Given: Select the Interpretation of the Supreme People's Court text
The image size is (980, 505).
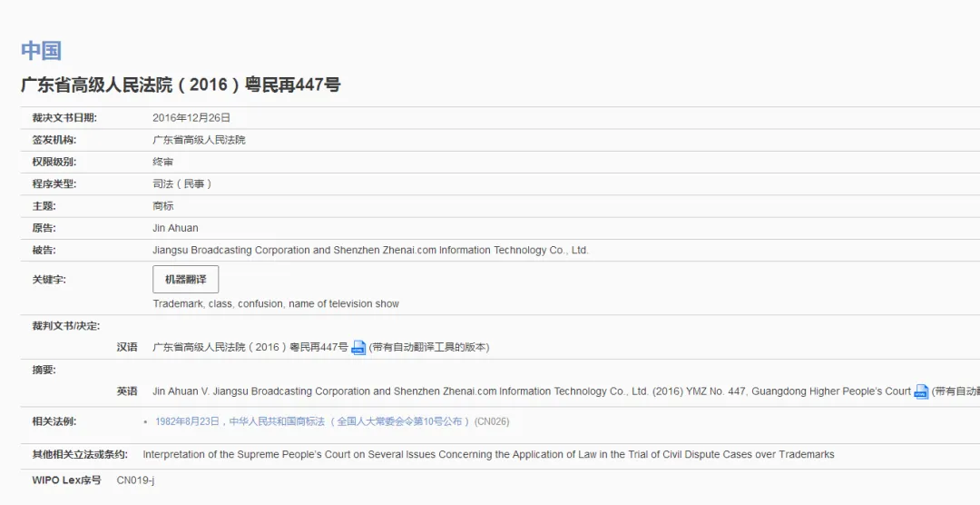Looking at the screenshot, I should (x=488, y=454).
